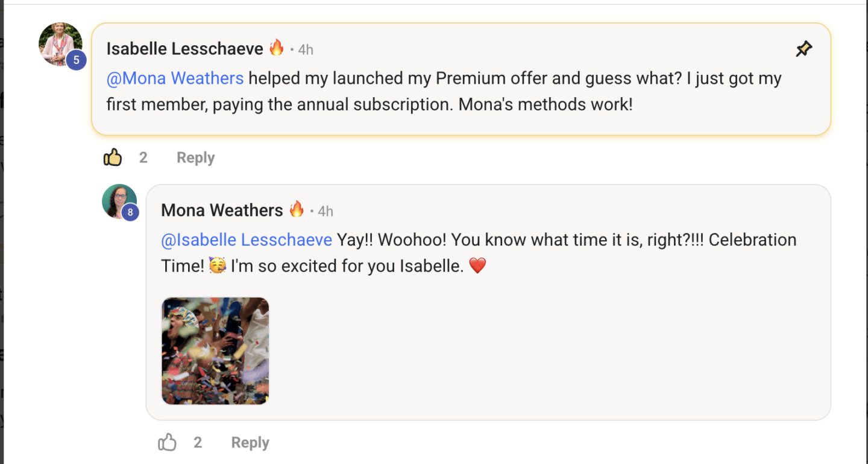868x464 pixels.
Task: Unlike Isabelle's comment via filled thumbs-up
Action: (x=113, y=158)
